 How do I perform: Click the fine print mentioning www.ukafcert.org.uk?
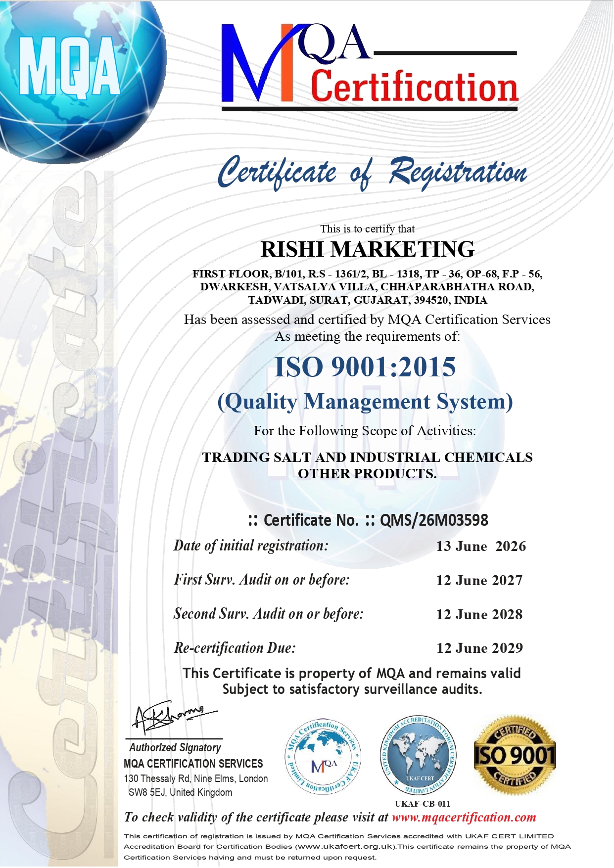coord(347,847)
